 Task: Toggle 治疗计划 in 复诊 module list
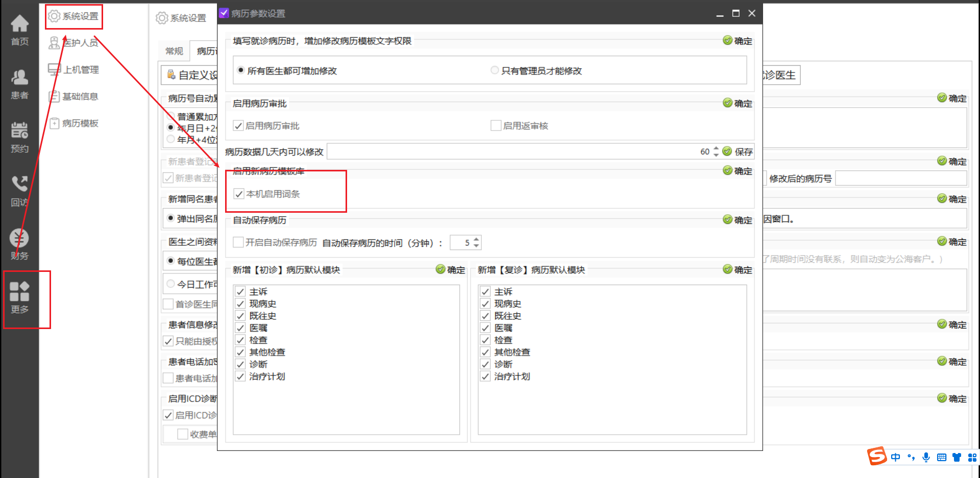(485, 376)
